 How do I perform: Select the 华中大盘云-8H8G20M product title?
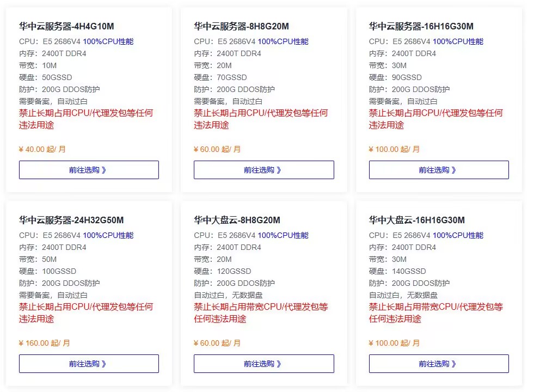[x=237, y=220]
